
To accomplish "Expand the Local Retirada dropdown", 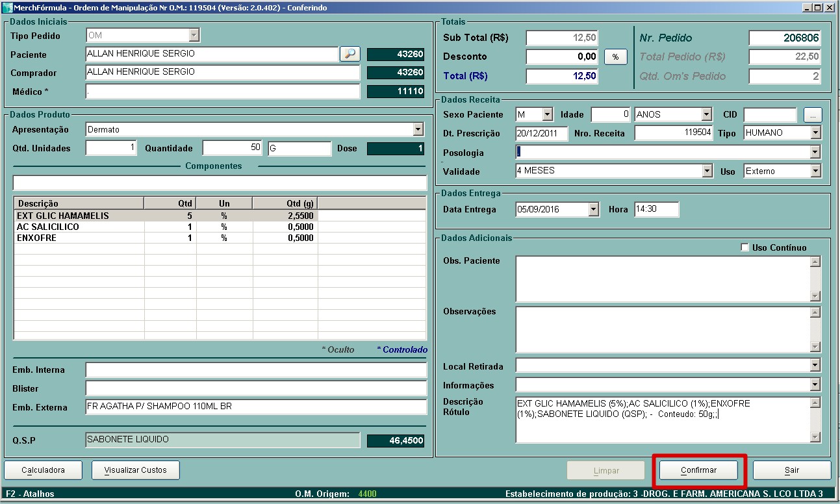I will coord(815,366).
